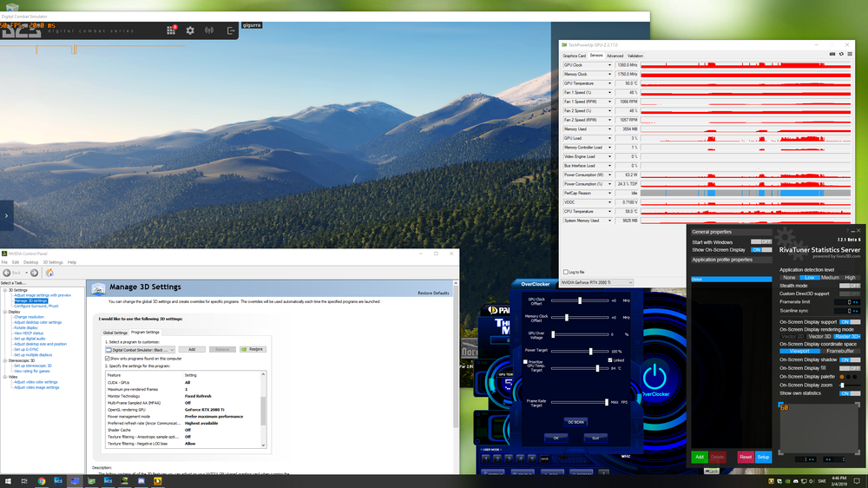This screenshot has width=868, height=488.
Task: Click the GPU-Z refresh icon
Action: (840, 54)
